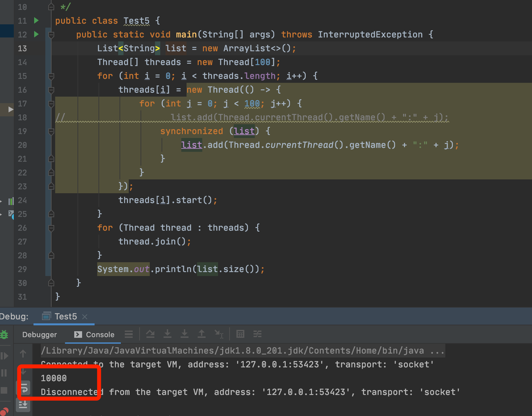Collapse the lambda fold at line 16

[51, 90]
